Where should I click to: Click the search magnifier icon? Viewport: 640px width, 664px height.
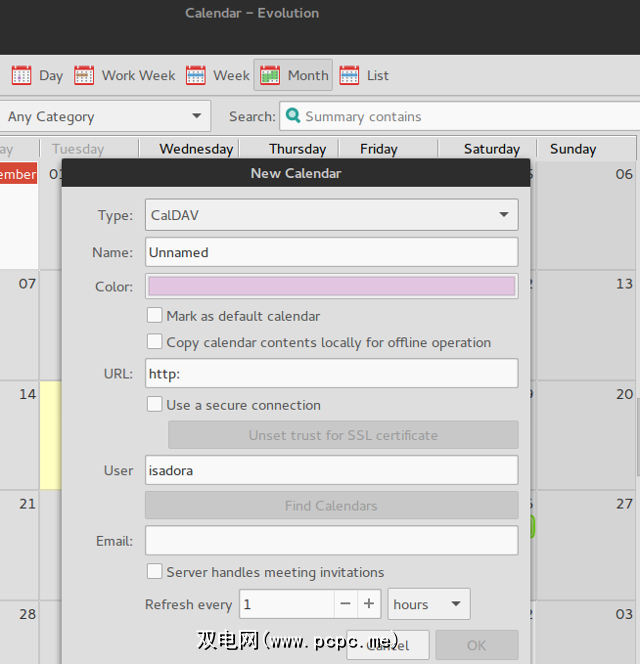[293, 115]
